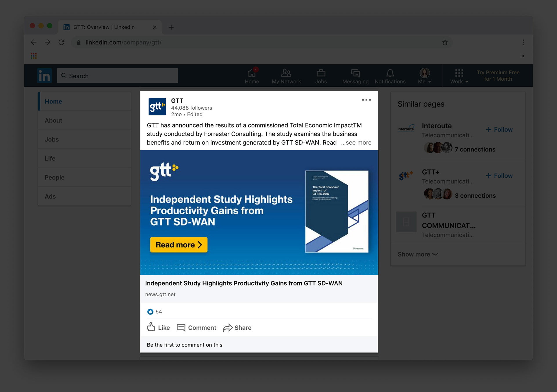This screenshot has height=392, width=557.
Task: Click the macOS green maximize window button
Action: point(50,26)
